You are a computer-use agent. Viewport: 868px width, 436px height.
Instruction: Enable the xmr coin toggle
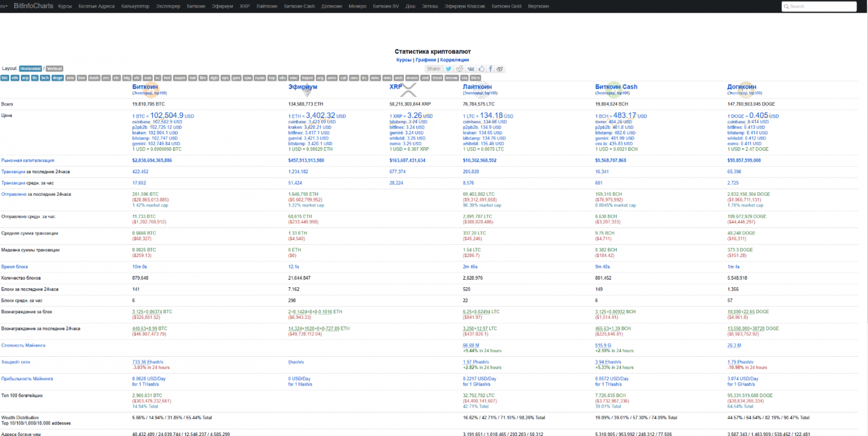click(70, 77)
